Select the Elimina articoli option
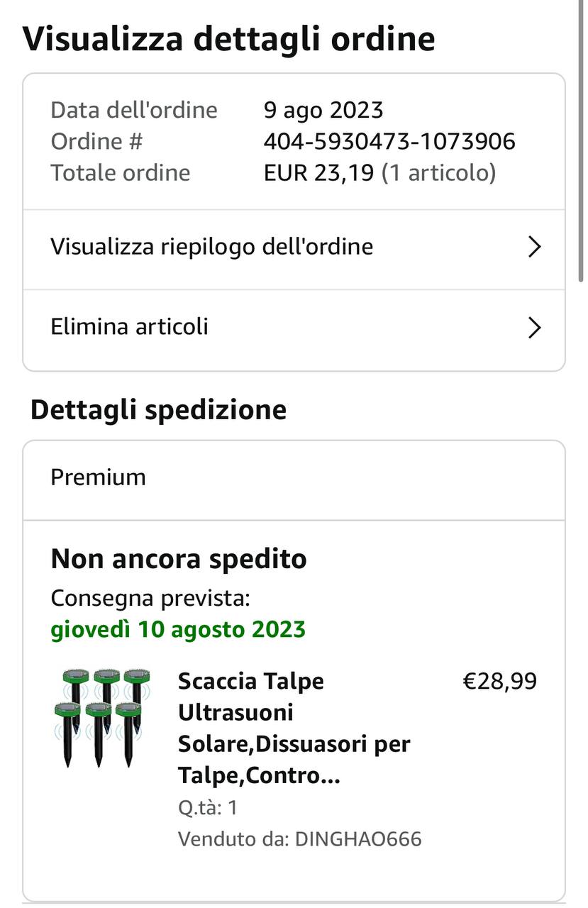 (129, 326)
